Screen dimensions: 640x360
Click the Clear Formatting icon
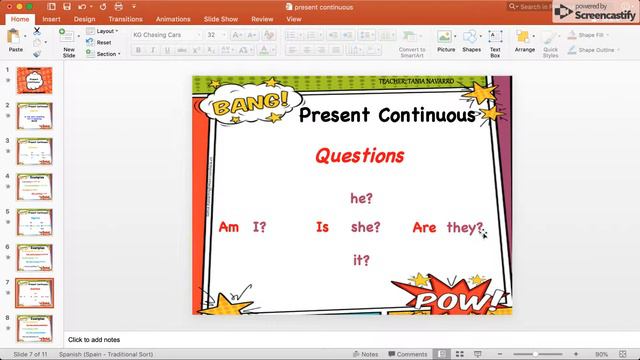pyautogui.click(x=269, y=35)
